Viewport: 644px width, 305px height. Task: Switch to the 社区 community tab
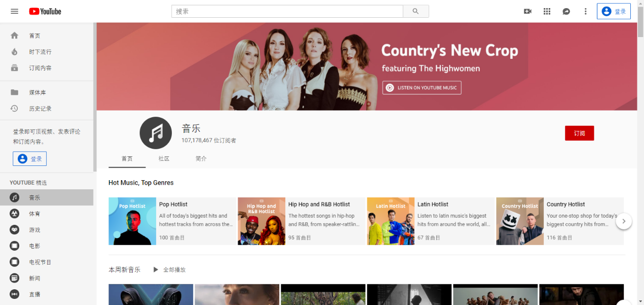coord(164,158)
